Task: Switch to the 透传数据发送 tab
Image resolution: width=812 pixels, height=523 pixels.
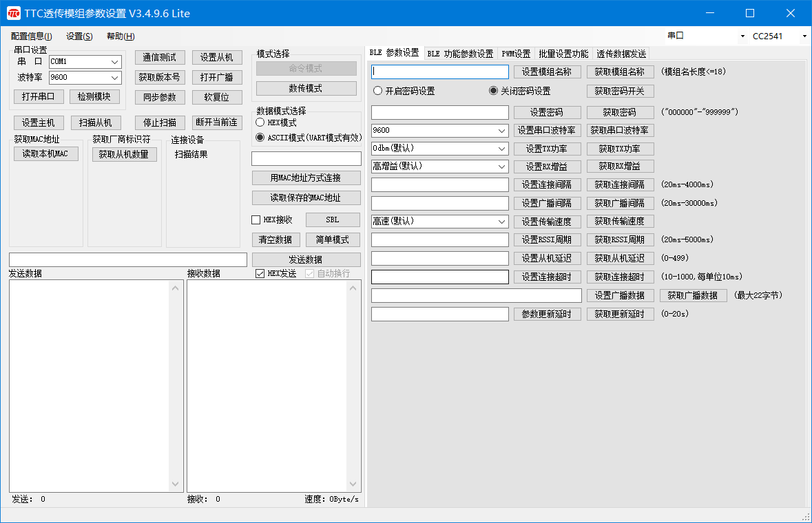Action: [621, 53]
